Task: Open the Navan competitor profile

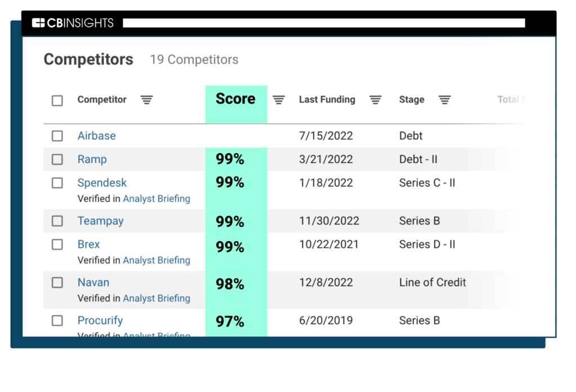Action: [93, 282]
